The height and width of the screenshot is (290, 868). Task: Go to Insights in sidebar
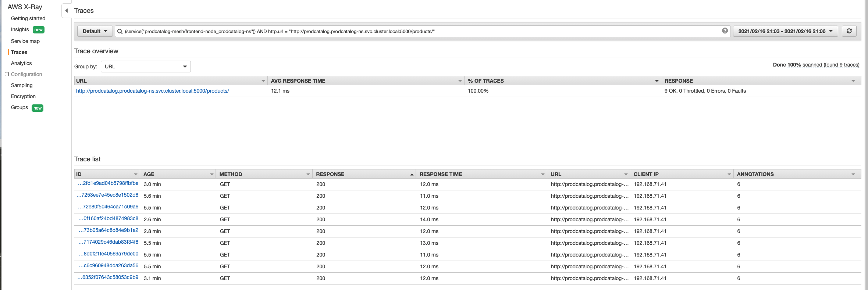(x=20, y=29)
